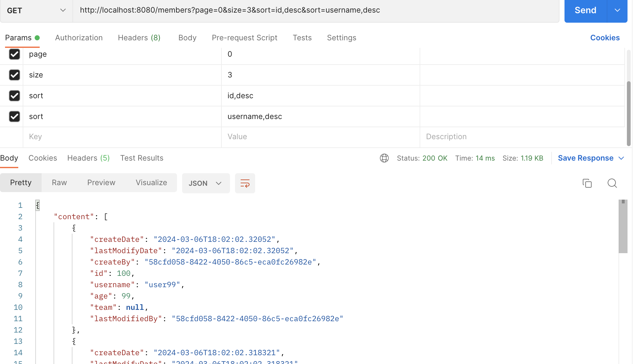The width and height of the screenshot is (642, 364).
Task: Click the params table vertical scrollbar
Action: pos(628,113)
